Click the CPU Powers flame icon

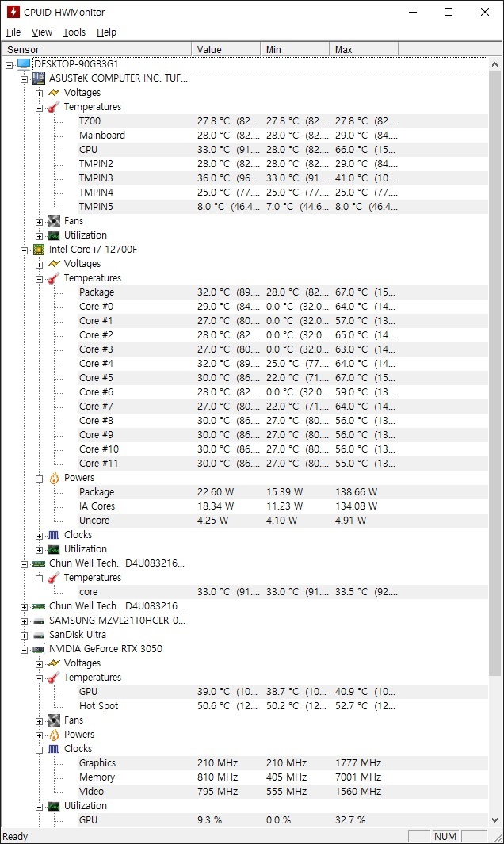[x=54, y=478]
